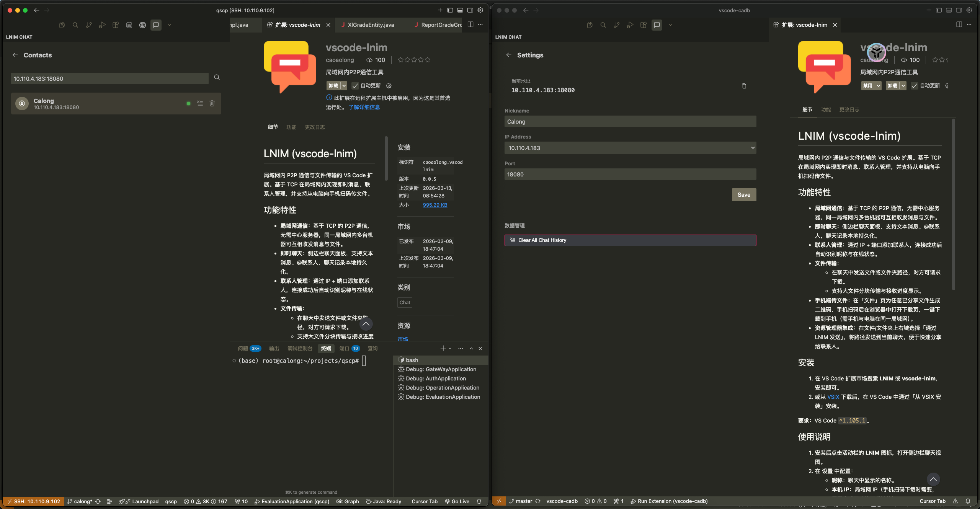Click the Save button in Settings
980x509 pixels.
743,195
